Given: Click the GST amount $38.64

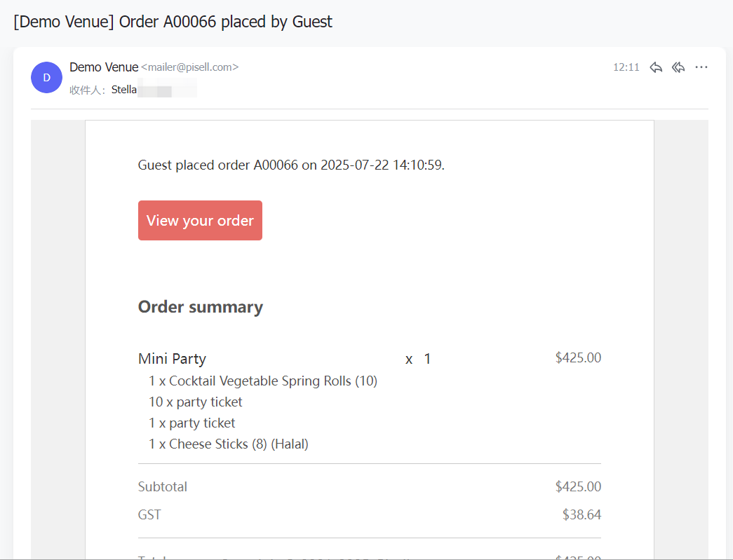Looking at the screenshot, I should click(x=581, y=514).
